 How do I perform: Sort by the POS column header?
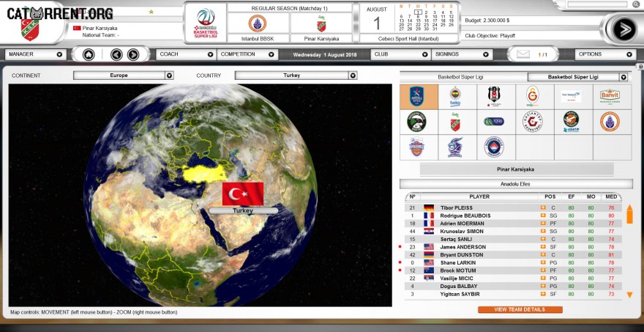550,196
